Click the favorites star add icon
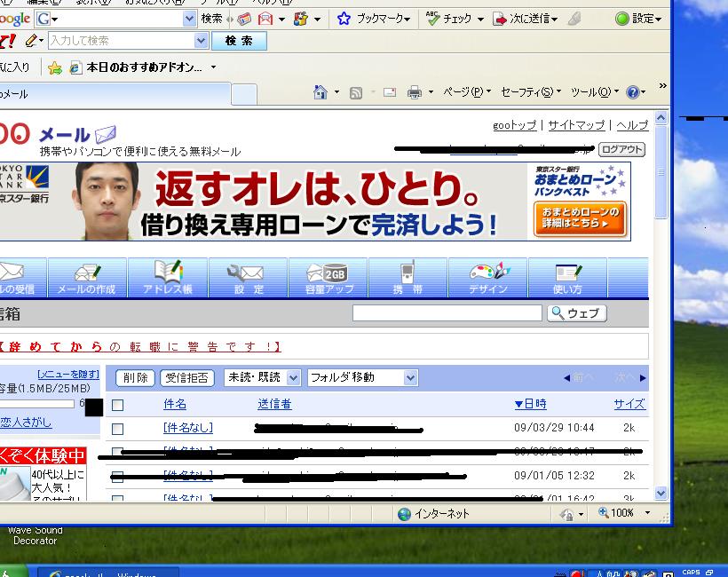Viewport: 728px width, 577px height. pos(55,67)
